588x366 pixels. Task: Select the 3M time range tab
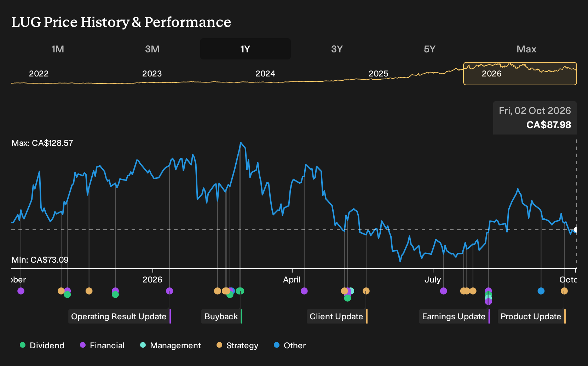point(152,49)
